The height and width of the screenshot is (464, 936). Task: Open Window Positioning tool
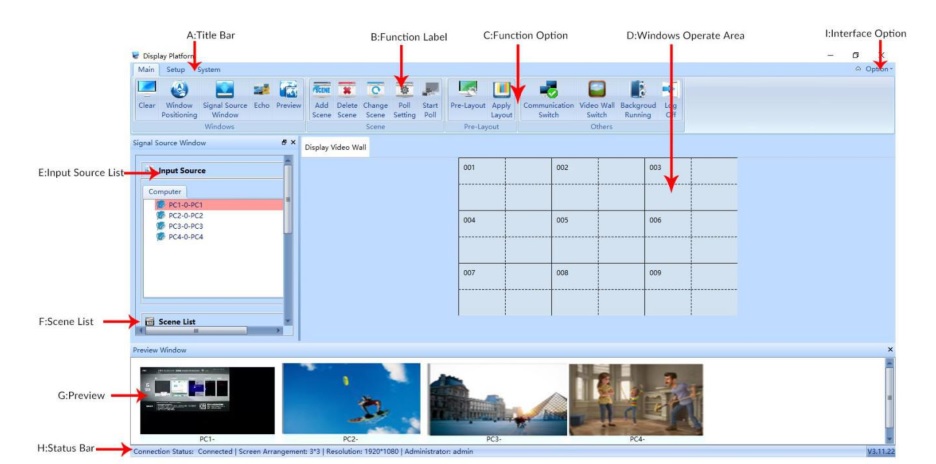coord(179,92)
